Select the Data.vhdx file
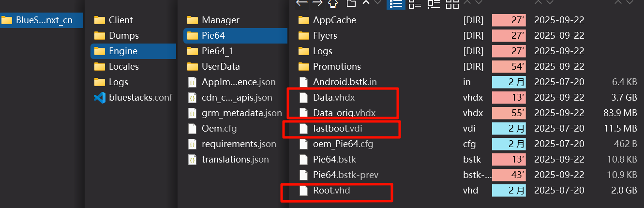Image resolution: width=644 pixels, height=208 pixels. coord(334,98)
